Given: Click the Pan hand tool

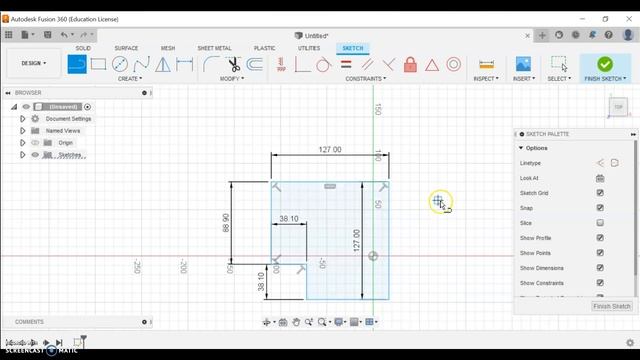Looking at the screenshot, I should 296,322.
